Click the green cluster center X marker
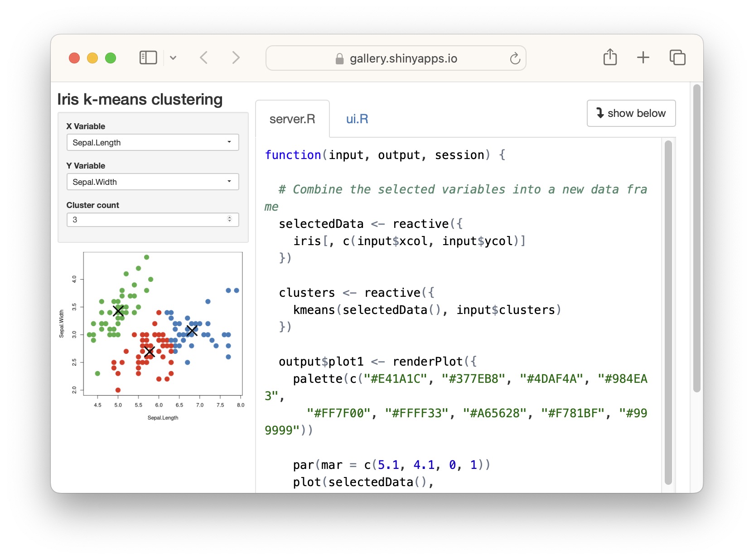The width and height of the screenshot is (754, 560). [x=118, y=311]
